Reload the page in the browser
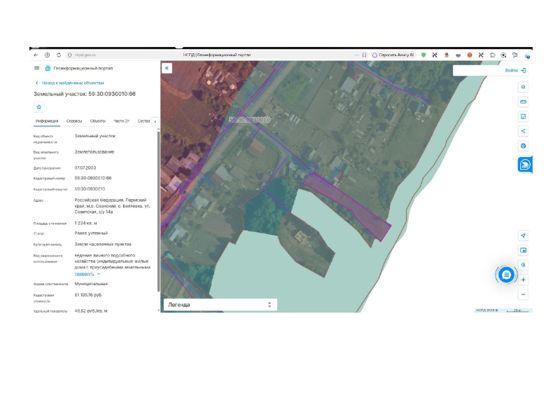The image size is (560, 396). 59,55
